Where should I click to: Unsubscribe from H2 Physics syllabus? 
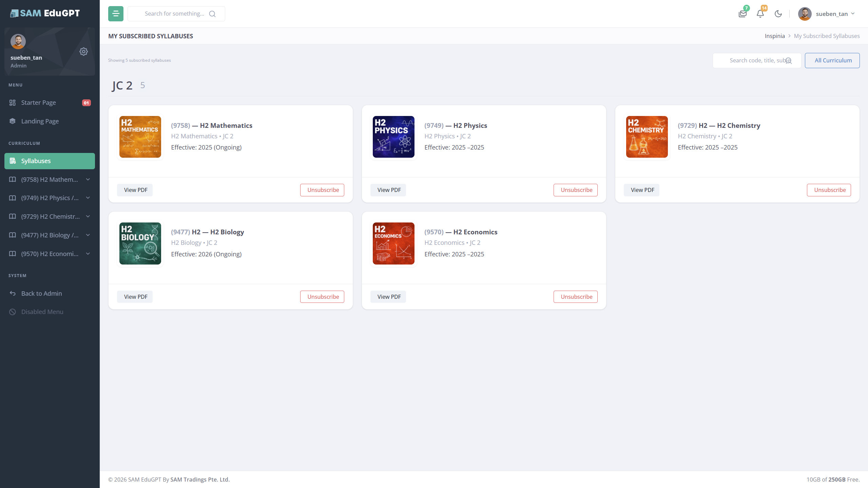click(x=576, y=190)
